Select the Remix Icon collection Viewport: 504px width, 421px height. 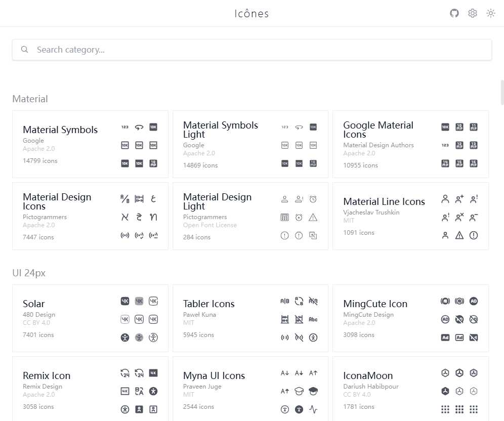click(47, 375)
